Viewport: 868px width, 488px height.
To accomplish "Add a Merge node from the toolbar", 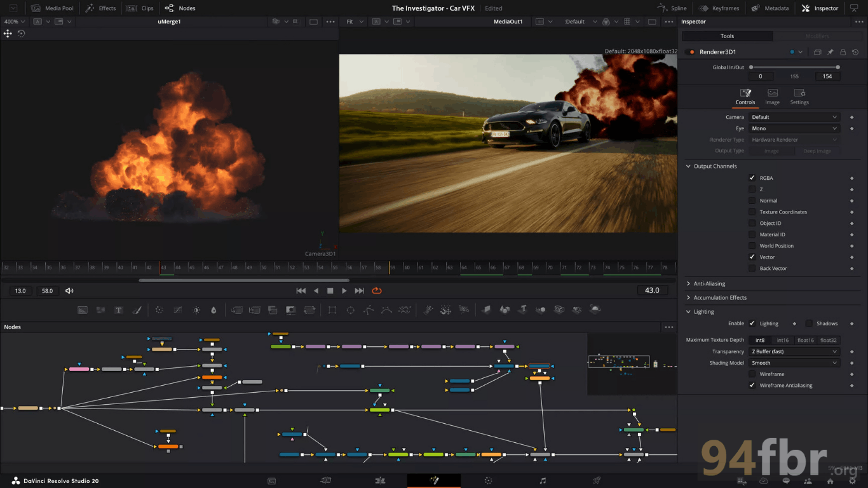I will click(236, 310).
